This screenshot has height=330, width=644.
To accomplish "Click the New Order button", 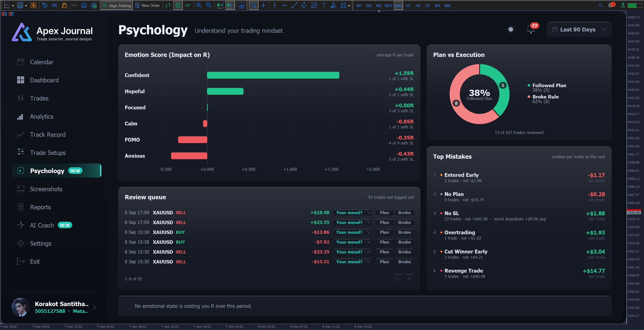I will 148,5.
